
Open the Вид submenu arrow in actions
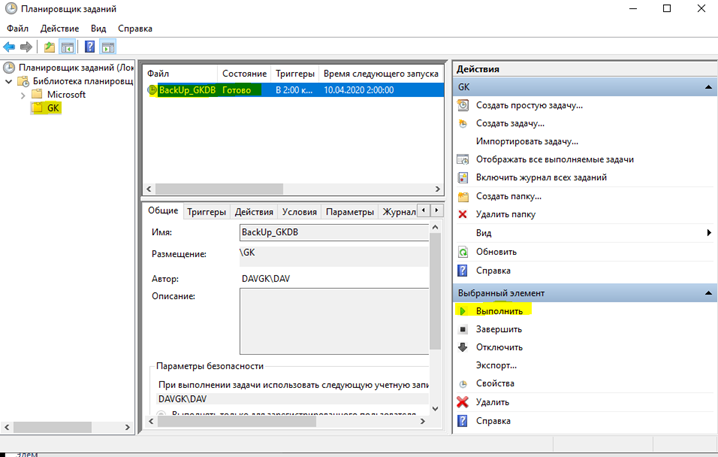click(x=709, y=233)
